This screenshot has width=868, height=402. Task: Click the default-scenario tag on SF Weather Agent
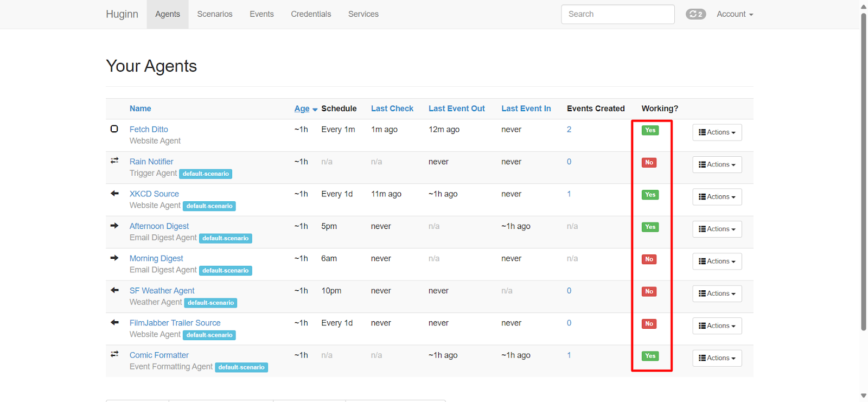coord(210,303)
